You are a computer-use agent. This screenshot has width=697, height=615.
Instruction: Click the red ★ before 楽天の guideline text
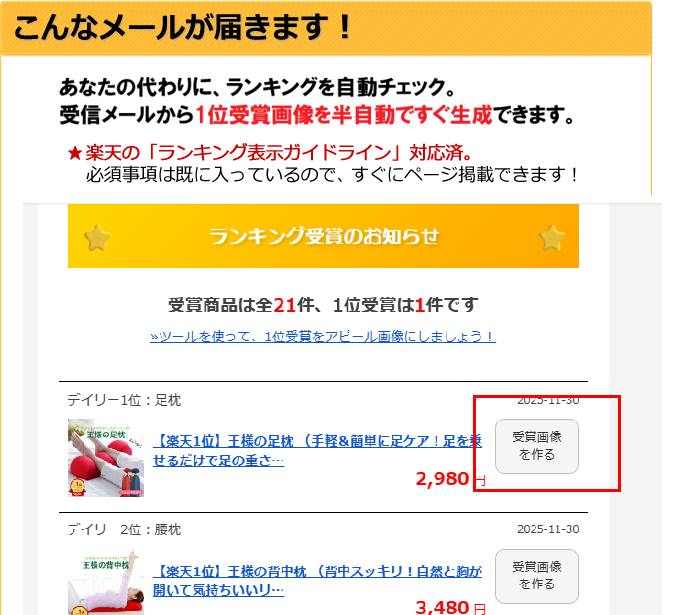click(75, 154)
